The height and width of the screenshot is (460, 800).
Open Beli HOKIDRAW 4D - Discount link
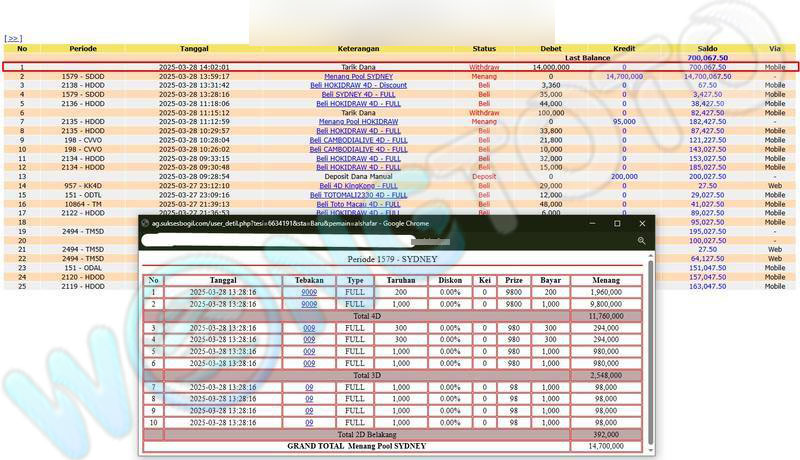tap(358, 85)
